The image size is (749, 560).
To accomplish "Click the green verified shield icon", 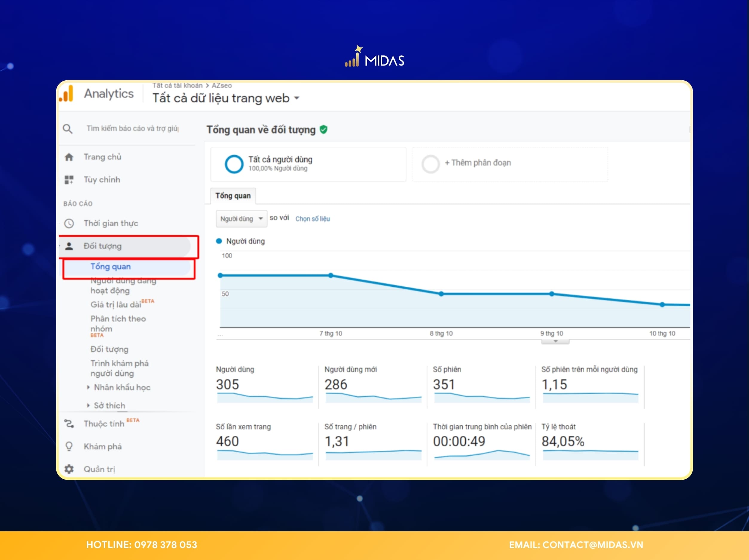I will tap(324, 130).
